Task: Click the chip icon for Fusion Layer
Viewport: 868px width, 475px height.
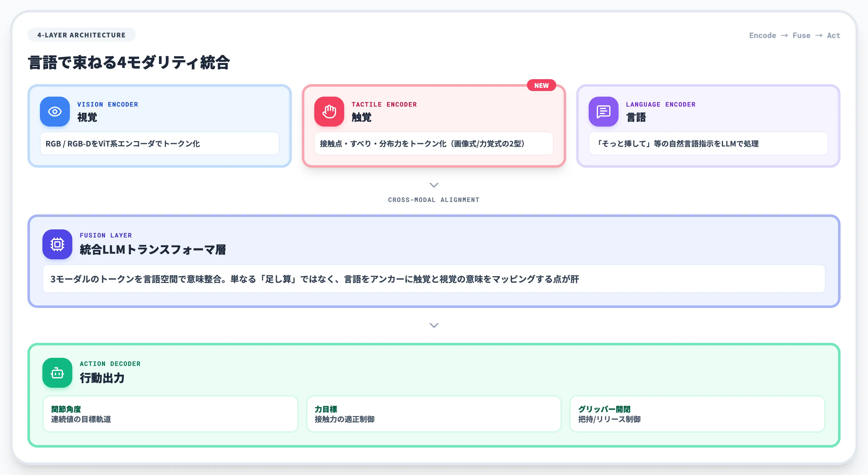Action: click(57, 244)
